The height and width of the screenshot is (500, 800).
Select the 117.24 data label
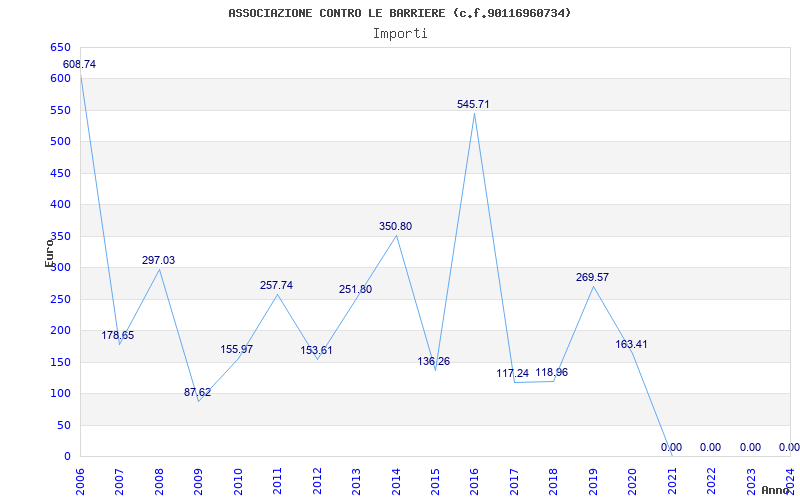tap(513, 373)
